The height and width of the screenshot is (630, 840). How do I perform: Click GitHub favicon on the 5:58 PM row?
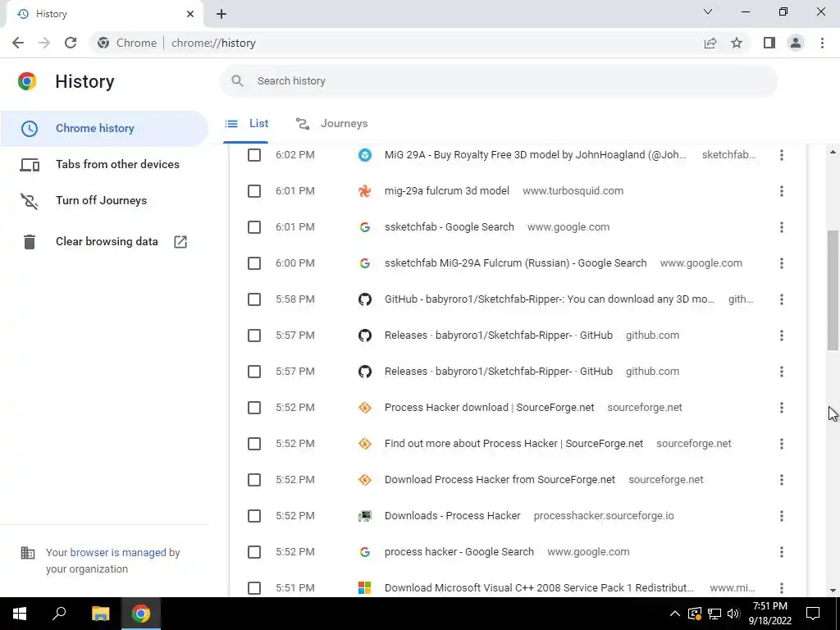(365, 299)
